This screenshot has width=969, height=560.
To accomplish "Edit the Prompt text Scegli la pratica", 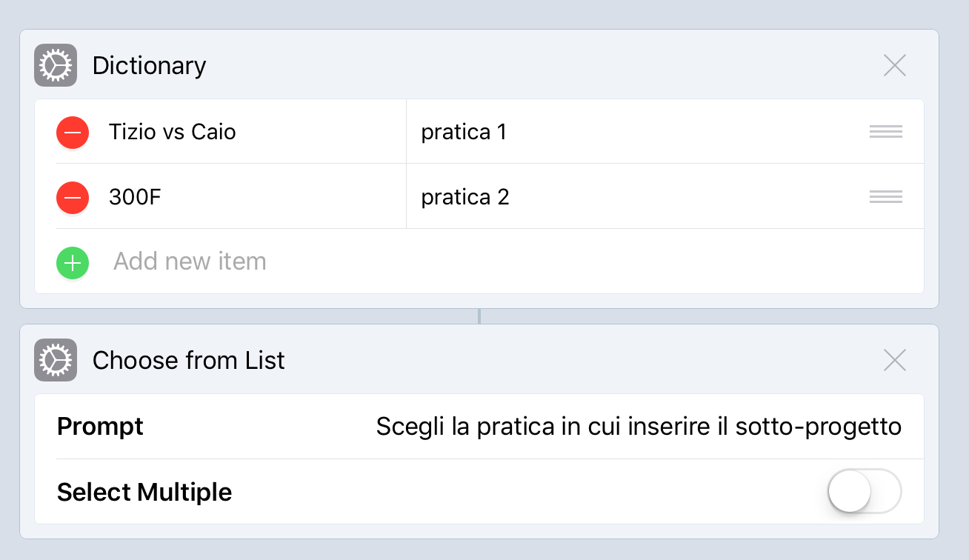I will pyautogui.click(x=639, y=427).
